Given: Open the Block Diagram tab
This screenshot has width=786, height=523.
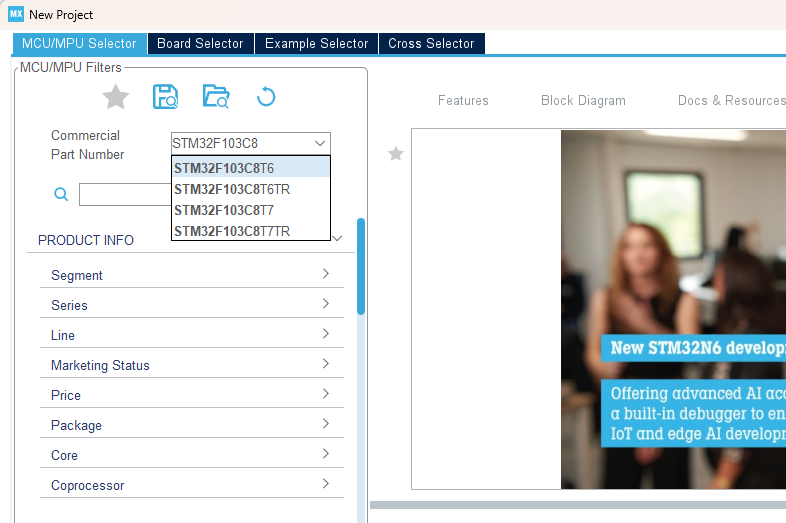Looking at the screenshot, I should (x=583, y=100).
